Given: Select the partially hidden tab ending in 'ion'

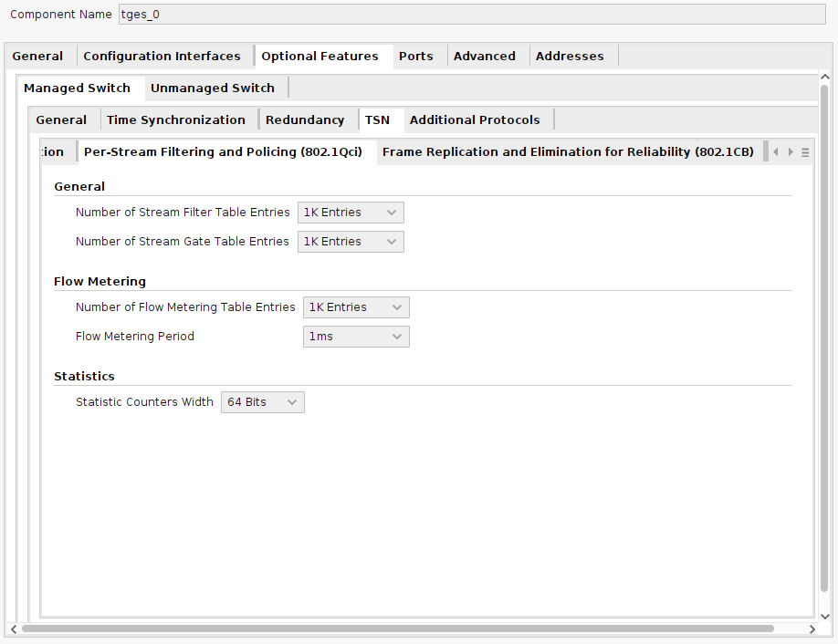Looking at the screenshot, I should (x=53, y=152).
